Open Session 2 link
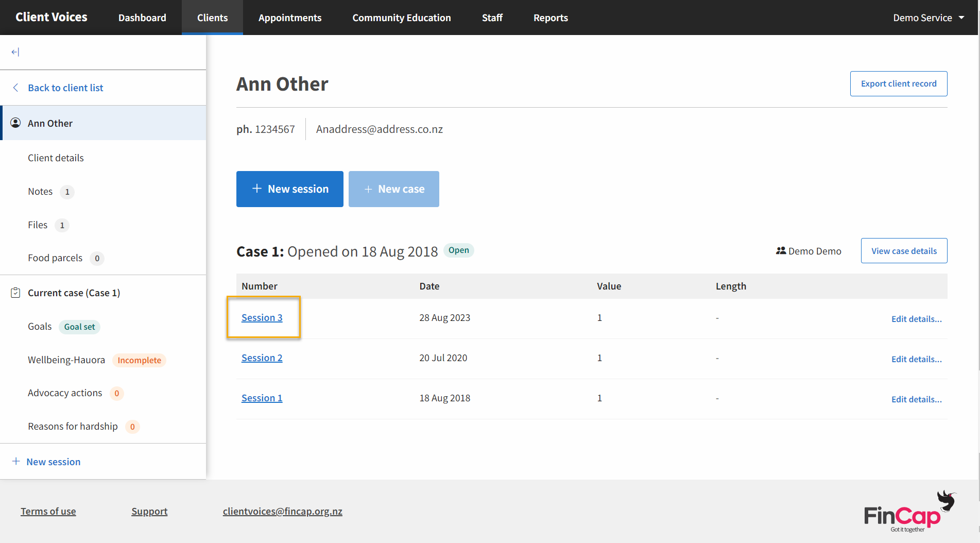980x543 pixels. (x=262, y=358)
